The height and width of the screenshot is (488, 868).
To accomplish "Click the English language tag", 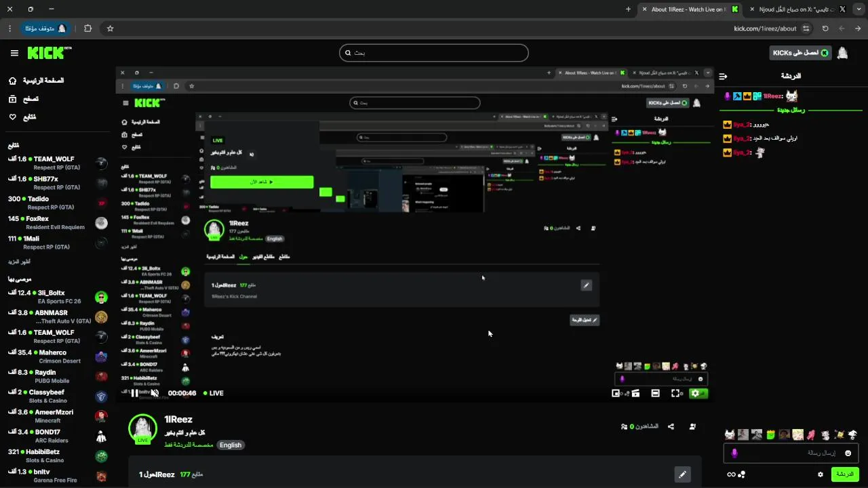I will 231,445.
